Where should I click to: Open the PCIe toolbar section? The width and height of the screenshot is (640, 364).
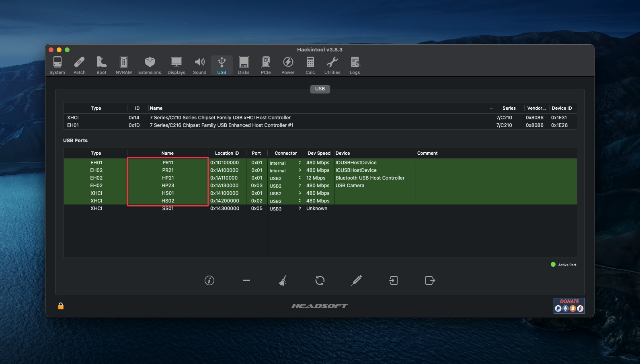pyautogui.click(x=266, y=65)
